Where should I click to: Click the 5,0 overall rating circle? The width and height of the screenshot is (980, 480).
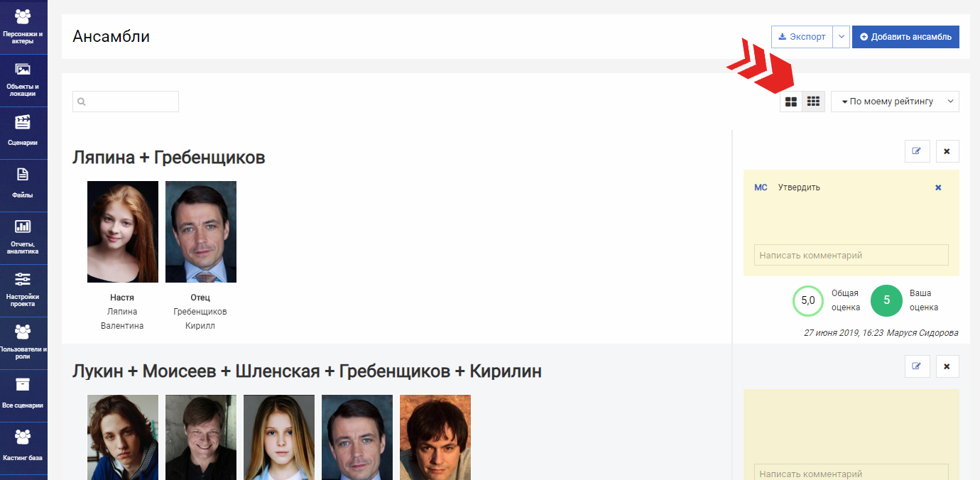(808, 300)
